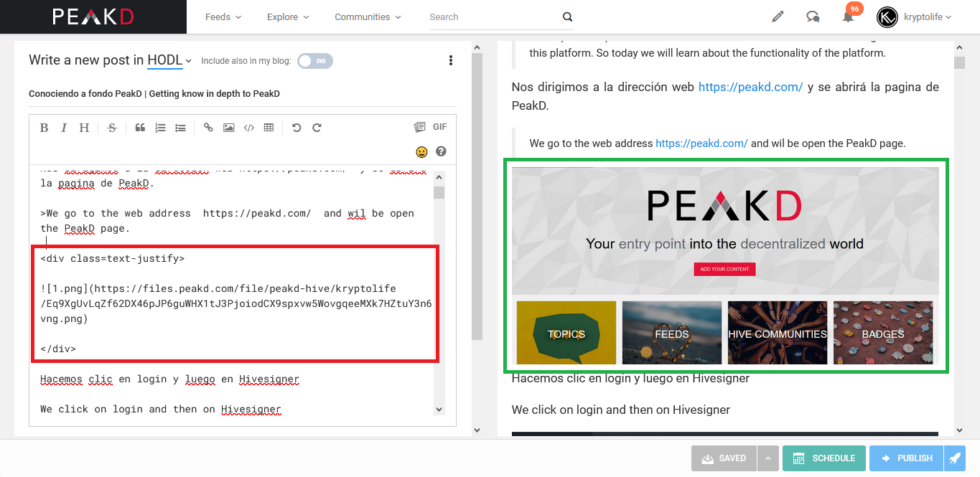Click 'Hacemos clic en login' preview text
Viewport: 980px width, 477px height.
coord(630,378)
